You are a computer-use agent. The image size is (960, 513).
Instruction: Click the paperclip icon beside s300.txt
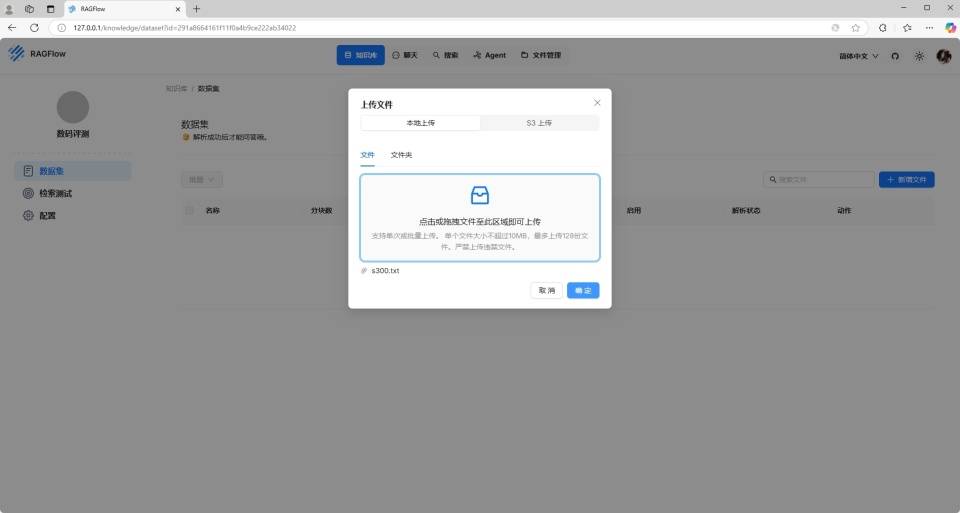(x=364, y=271)
